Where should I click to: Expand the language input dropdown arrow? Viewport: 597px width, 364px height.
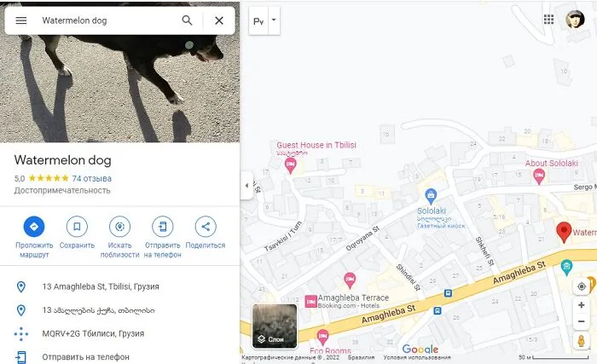[x=274, y=20]
